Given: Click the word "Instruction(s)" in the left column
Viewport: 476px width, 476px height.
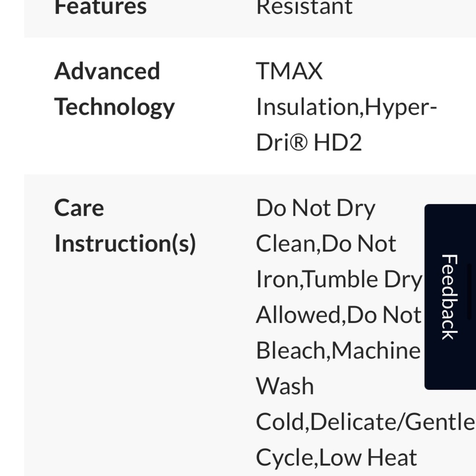Looking at the screenshot, I should [x=125, y=244].
